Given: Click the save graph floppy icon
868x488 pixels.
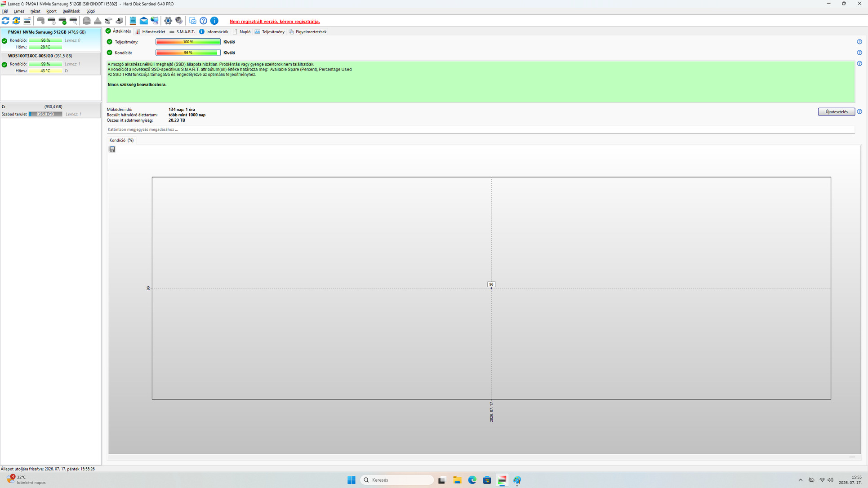Looking at the screenshot, I should point(112,149).
